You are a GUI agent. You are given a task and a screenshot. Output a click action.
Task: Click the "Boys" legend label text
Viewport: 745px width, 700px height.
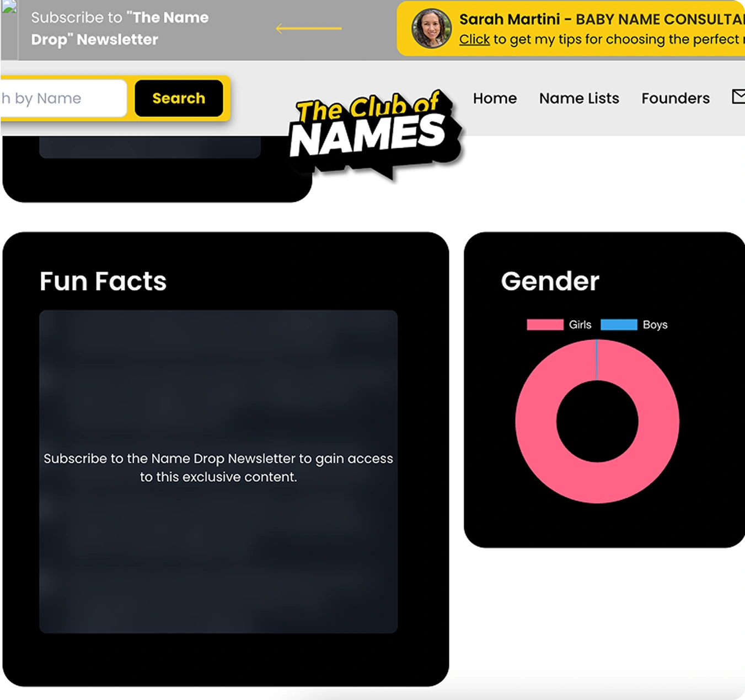(655, 325)
